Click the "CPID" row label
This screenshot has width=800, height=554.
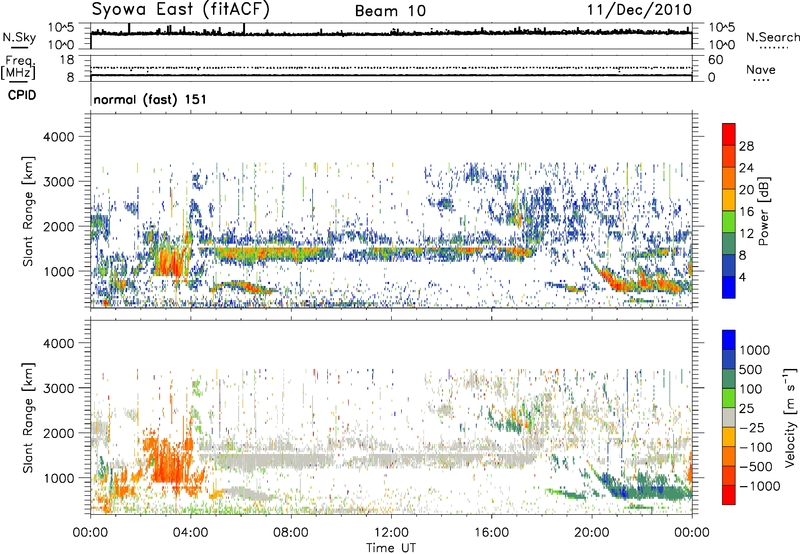22,95
